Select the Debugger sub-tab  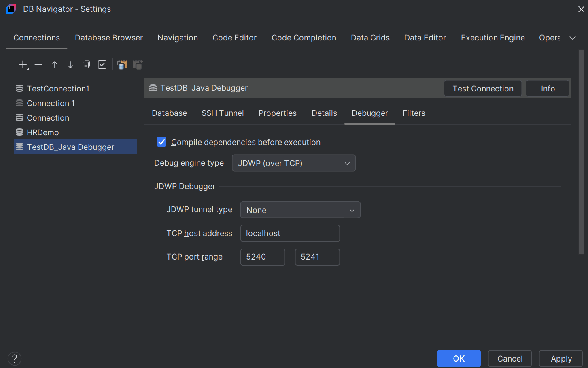[x=370, y=113]
